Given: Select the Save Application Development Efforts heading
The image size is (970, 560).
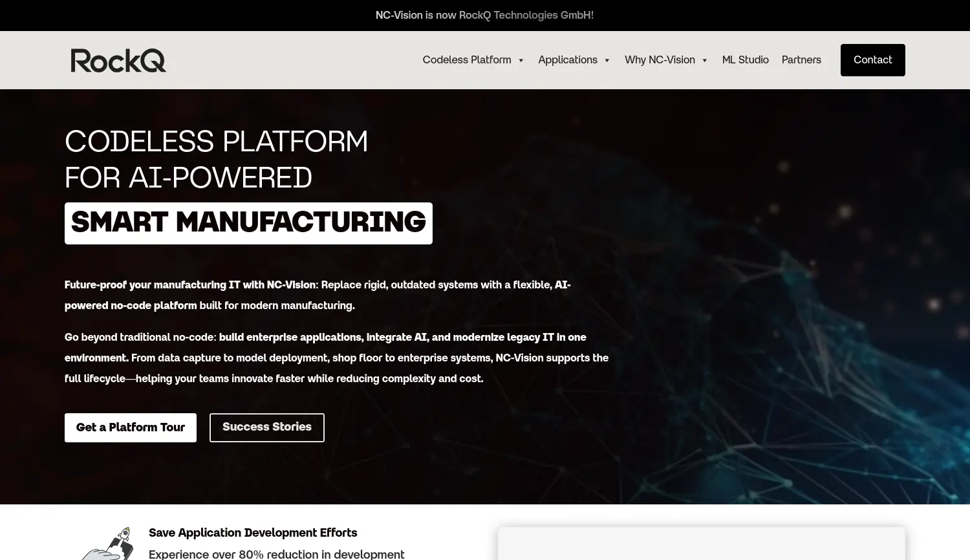Looking at the screenshot, I should (x=253, y=533).
